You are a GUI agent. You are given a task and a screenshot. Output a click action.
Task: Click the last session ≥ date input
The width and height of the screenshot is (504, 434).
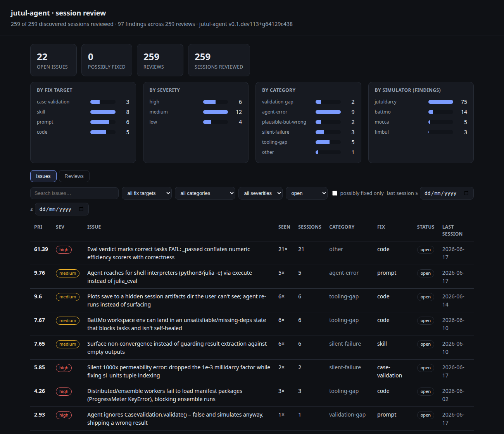click(447, 193)
